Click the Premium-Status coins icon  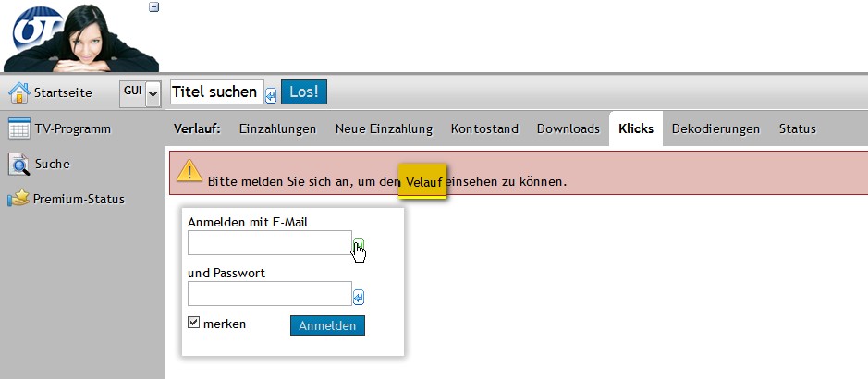pyautogui.click(x=18, y=199)
